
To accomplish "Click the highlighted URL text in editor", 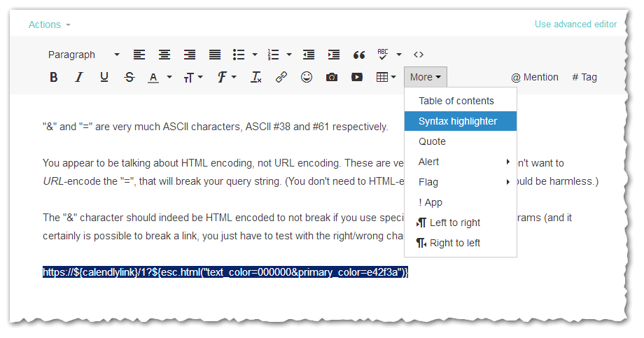I will coord(225,272).
